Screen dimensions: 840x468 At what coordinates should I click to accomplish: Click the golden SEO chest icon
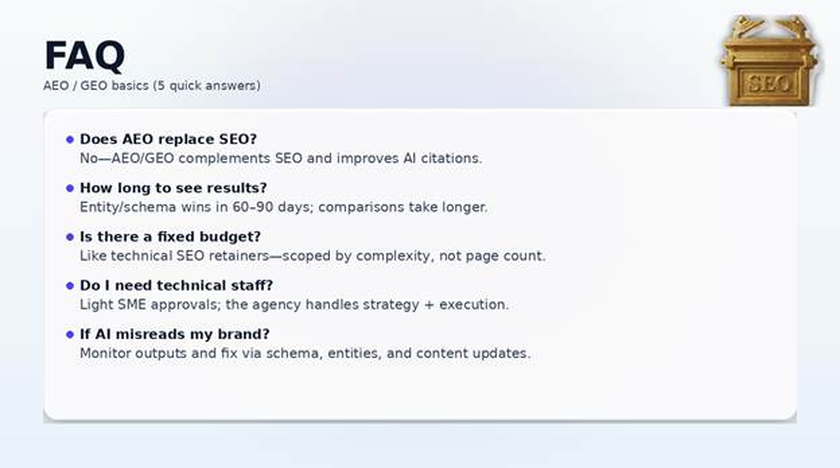[771, 60]
